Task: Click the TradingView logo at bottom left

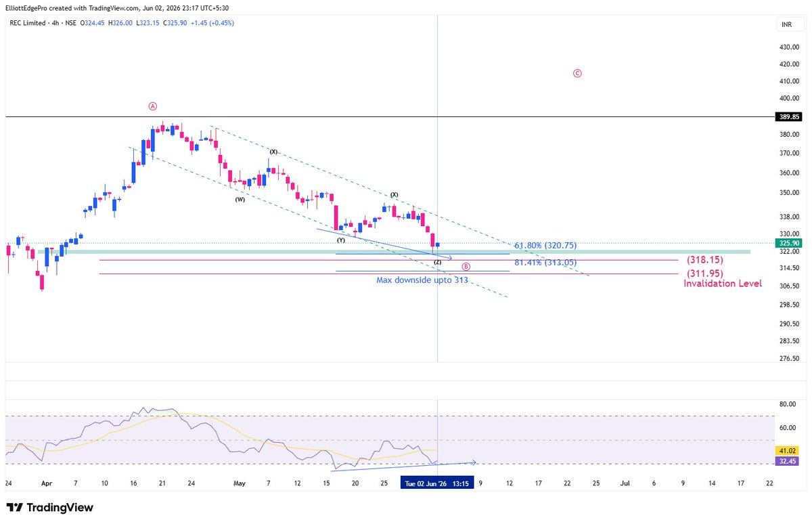Action: [x=49, y=507]
